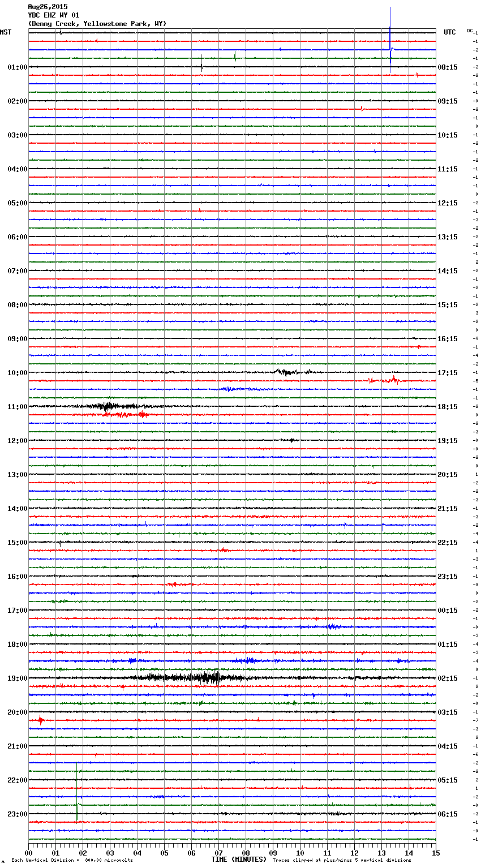Image resolution: width=481 pixels, height=868 pixels.
Task: Select the 17:00 MST time label
Action: click(x=18, y=611)
